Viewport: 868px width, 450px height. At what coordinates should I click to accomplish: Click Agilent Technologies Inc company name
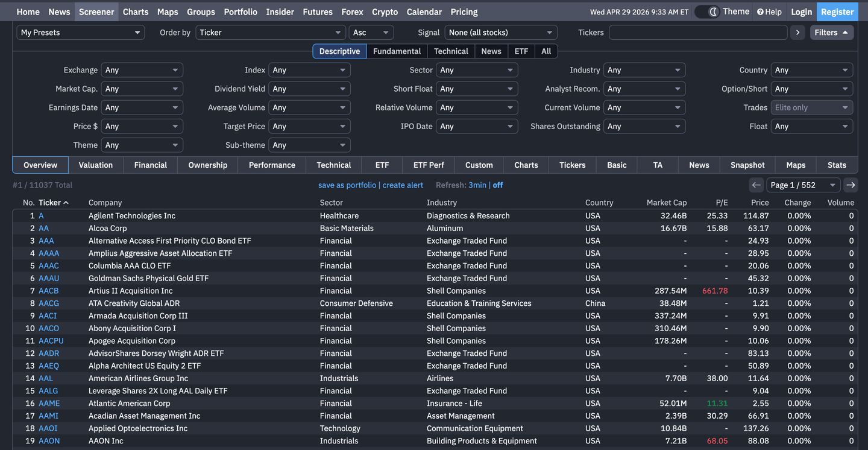[x=132, y=215]
